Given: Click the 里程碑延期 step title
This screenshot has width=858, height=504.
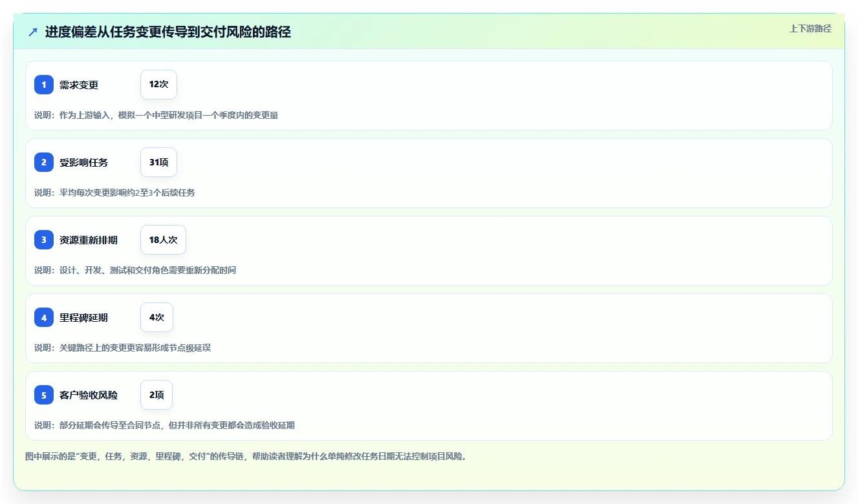Looking at the screenshot, I should 83,317.
